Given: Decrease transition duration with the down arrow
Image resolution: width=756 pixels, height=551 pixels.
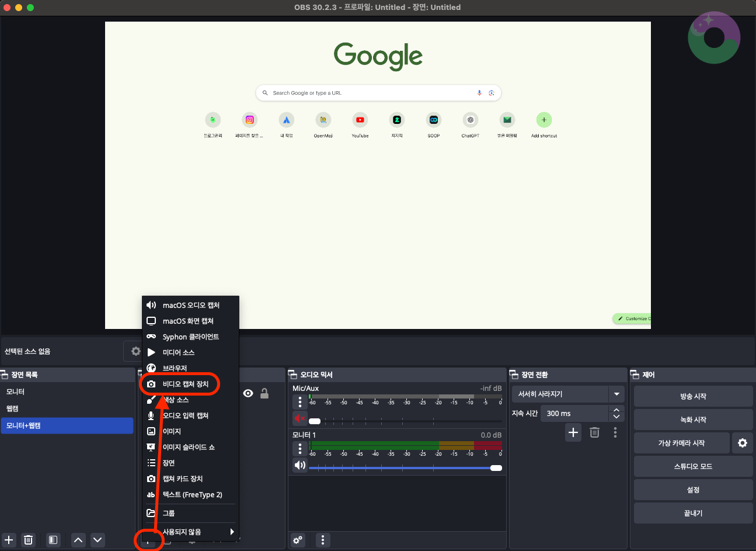Looking at the screenshot, I should coord(616,417).
